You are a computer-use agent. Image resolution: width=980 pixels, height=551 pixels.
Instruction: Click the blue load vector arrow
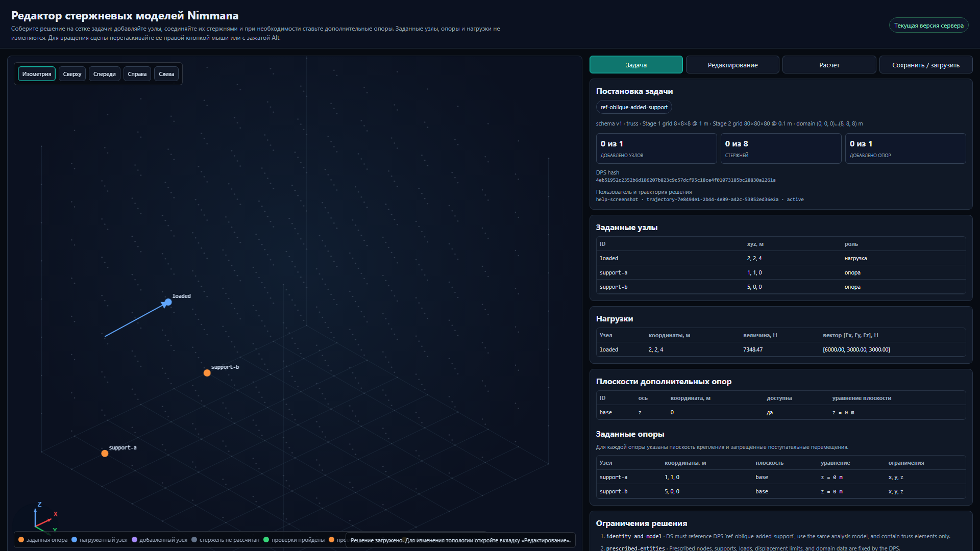(x=135, y=320)
